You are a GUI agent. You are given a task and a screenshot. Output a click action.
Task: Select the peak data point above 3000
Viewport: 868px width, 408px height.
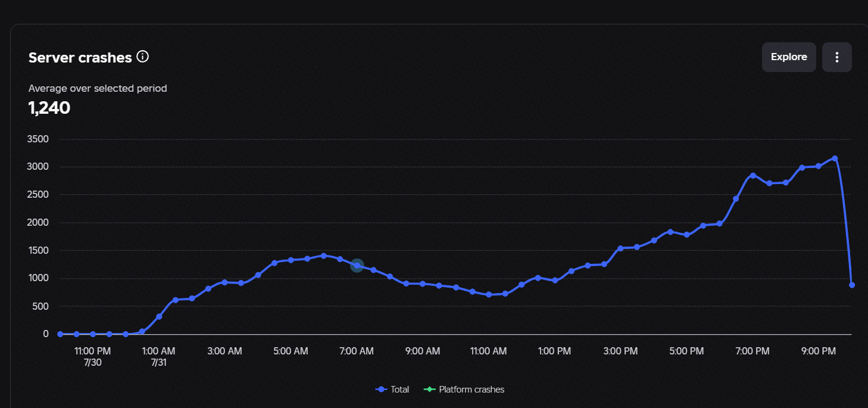[835, 158]
